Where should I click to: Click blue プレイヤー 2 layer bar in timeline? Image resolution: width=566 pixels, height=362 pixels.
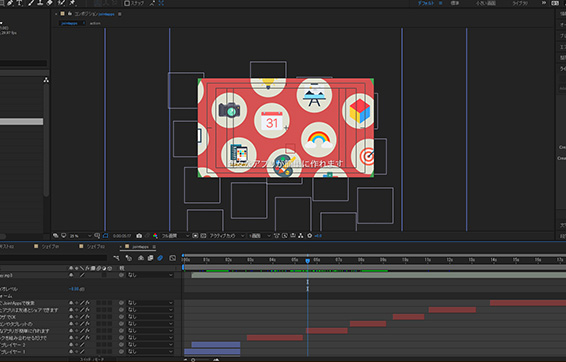tap(215, 345)
